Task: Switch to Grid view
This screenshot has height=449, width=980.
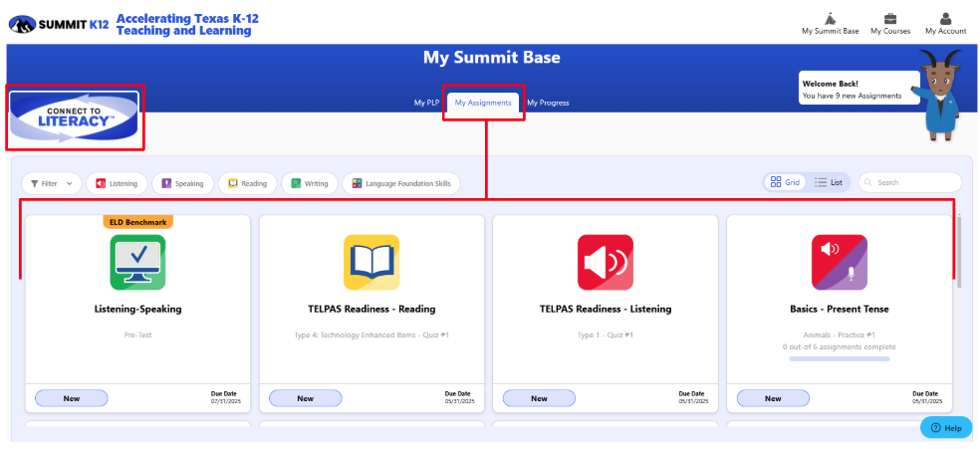Action: [785, 182]
